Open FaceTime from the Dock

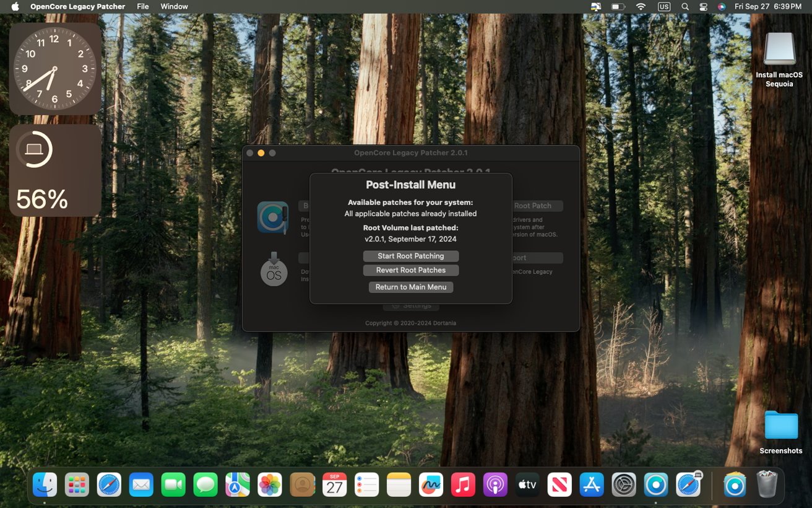pyautogui.click(x=173, y=484)
